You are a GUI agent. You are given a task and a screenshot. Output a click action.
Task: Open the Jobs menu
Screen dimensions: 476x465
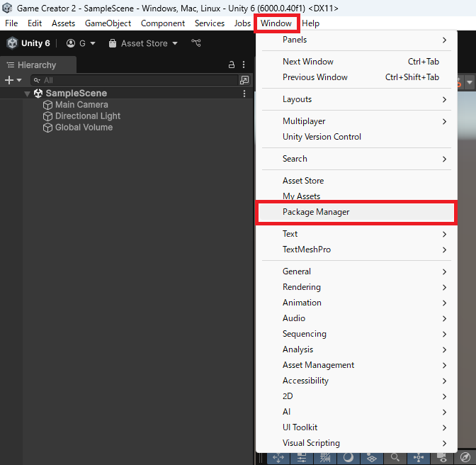242,23
